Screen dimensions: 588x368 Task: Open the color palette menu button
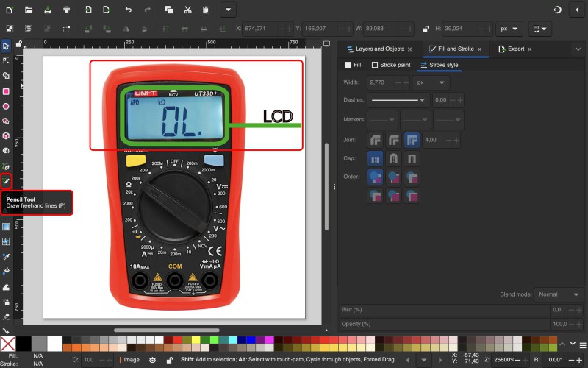[582, 345]
